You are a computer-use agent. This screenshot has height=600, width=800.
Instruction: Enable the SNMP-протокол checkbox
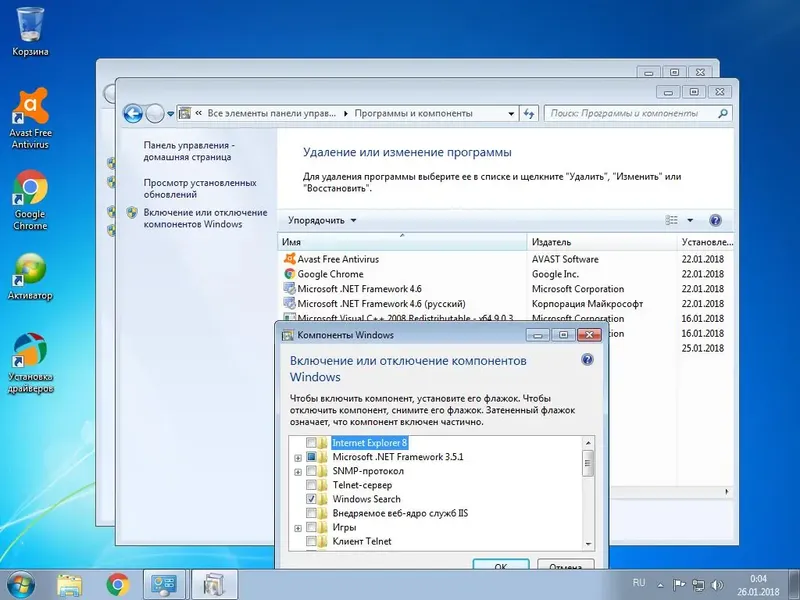pyautogui.click(x=311, y=471)
